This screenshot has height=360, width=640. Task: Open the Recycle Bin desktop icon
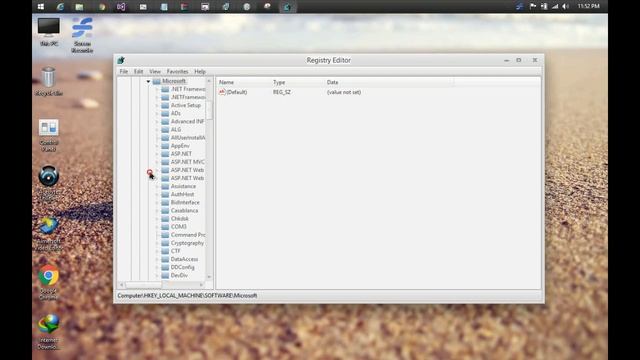tap(49, 82)
